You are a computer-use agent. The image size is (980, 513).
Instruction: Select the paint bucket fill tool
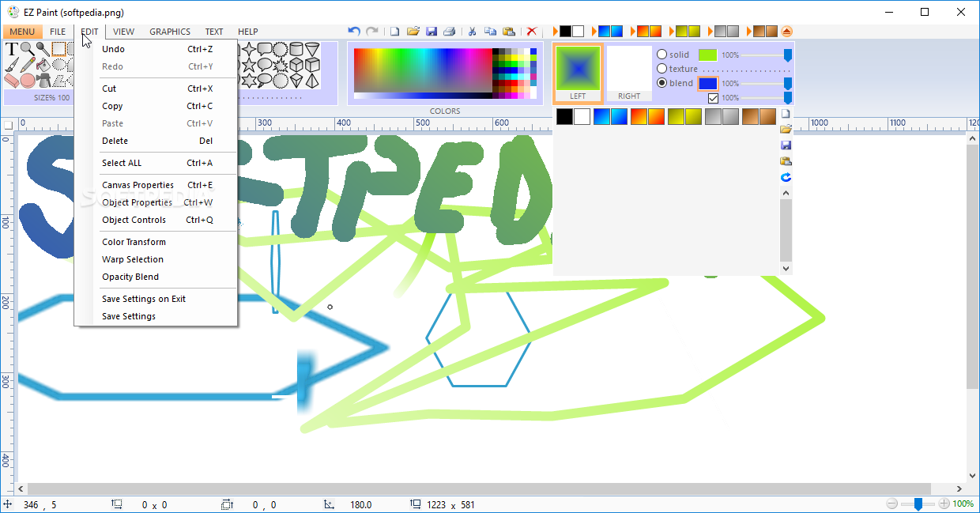(x=43, y=65)
